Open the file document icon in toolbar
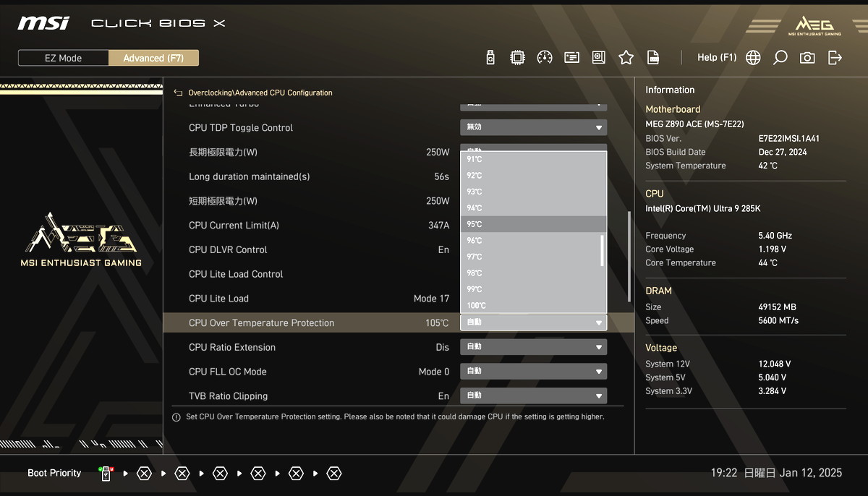Viewport: 868px width, 496px height. 653,58
